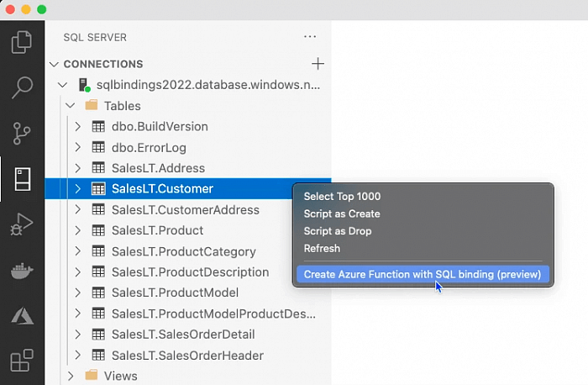
Task: Choose Select Top 1000 from context menu
Action: (x=342, y=197)
